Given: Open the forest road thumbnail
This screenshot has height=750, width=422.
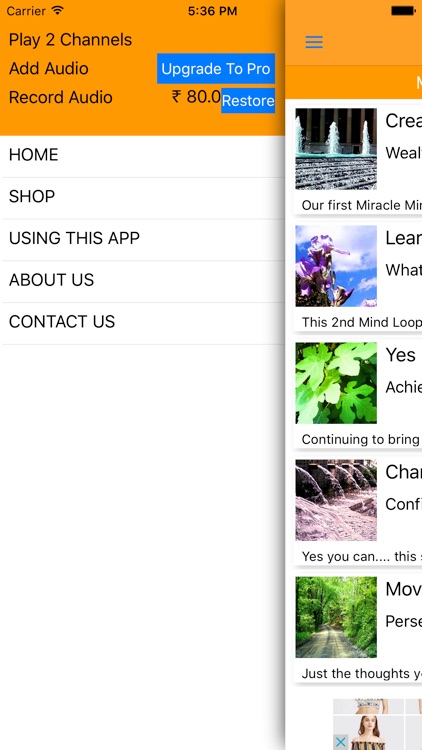Looking at the screenshot, I should coord(336,617).
